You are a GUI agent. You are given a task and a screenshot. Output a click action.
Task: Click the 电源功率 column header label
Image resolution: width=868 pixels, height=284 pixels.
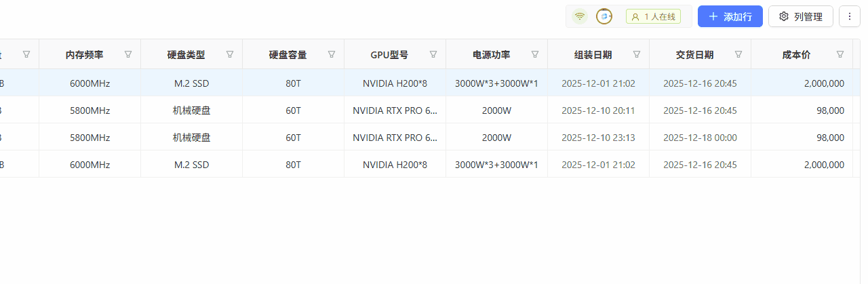pos(492,55)
